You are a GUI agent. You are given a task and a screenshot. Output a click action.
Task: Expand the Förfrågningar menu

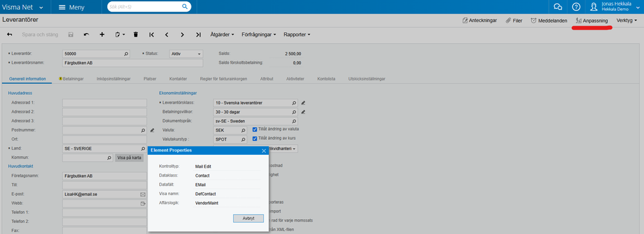[x=259, y=35]
